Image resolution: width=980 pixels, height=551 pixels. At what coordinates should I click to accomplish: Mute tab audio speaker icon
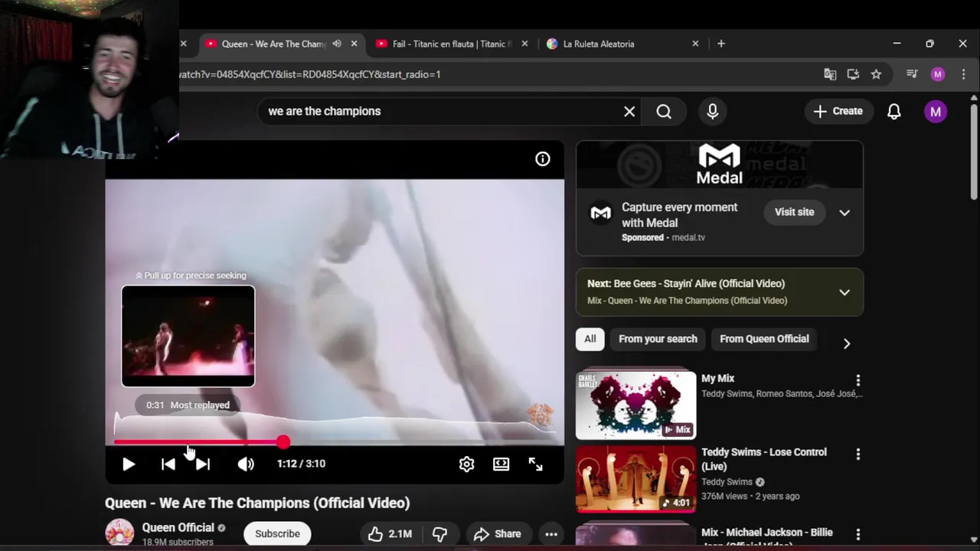point(337,44)
